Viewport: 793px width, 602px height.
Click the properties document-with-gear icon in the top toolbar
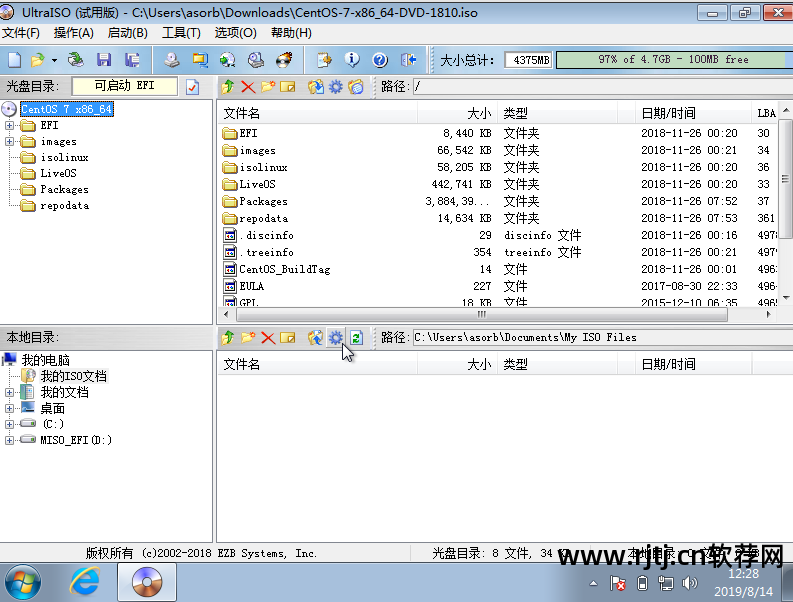point(324,60)
